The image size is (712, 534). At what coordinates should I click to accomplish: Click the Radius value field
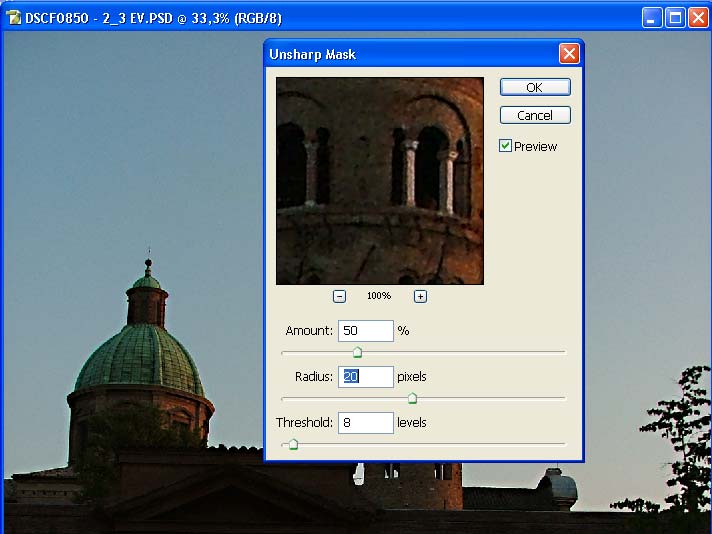(366, 376)
